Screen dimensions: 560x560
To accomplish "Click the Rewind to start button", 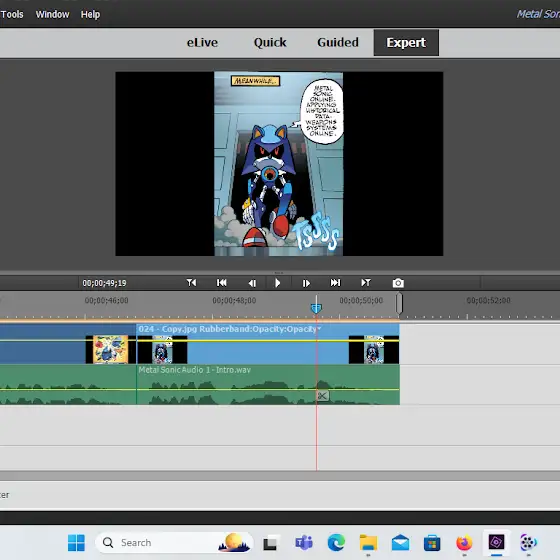I will (221, 283).
